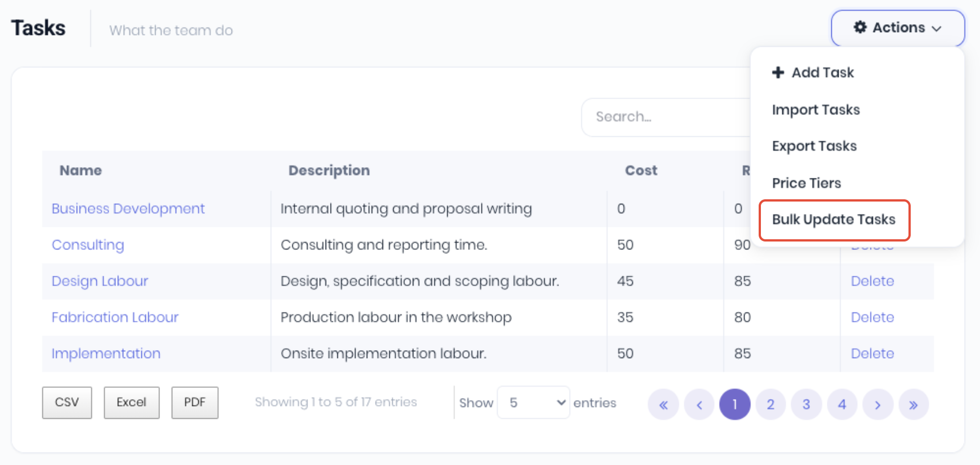
Task: Export table as CSV
Action: 67,403
